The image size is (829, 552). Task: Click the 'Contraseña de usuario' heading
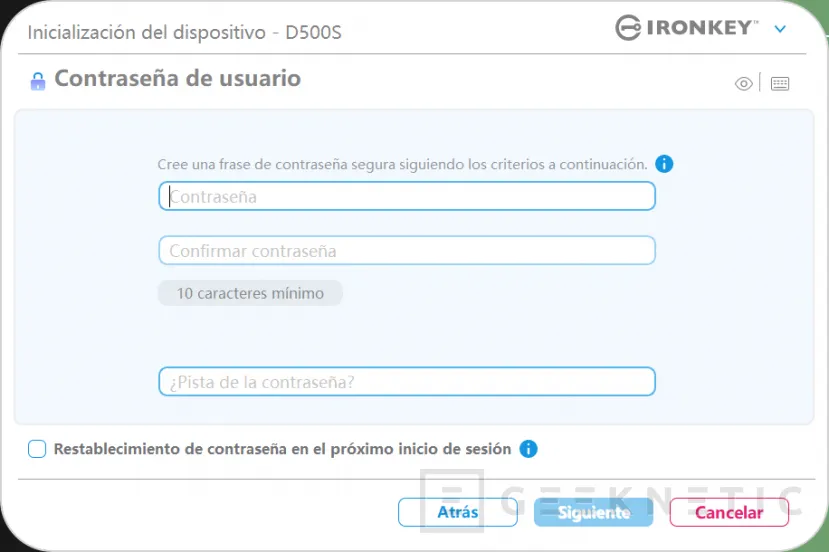pos(177,78)
